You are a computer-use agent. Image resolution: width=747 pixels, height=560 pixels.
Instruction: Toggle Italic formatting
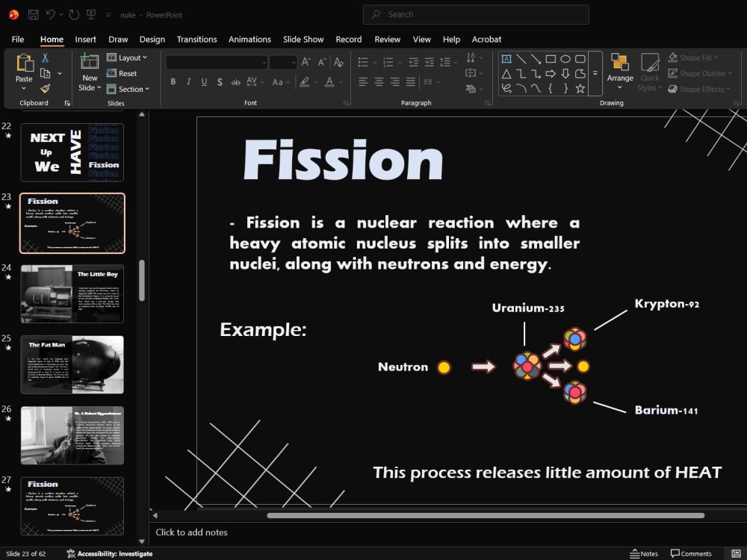(189, 82)
